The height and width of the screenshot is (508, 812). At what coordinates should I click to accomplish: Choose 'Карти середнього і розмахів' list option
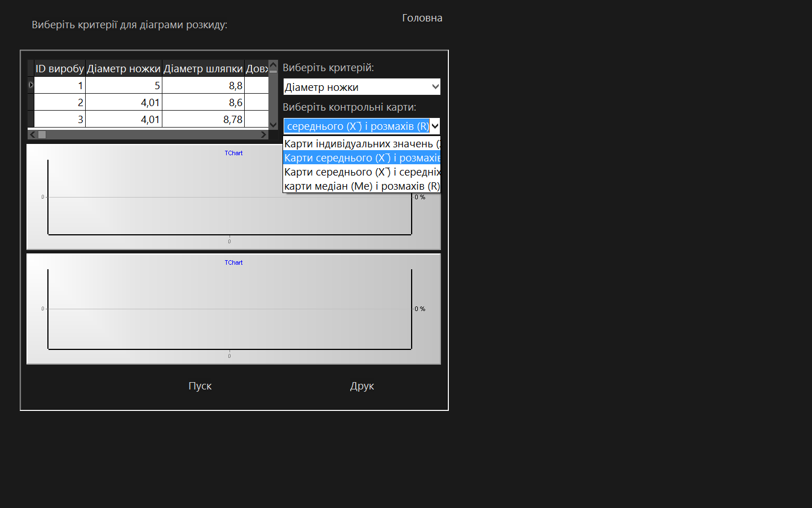point(361,158)
